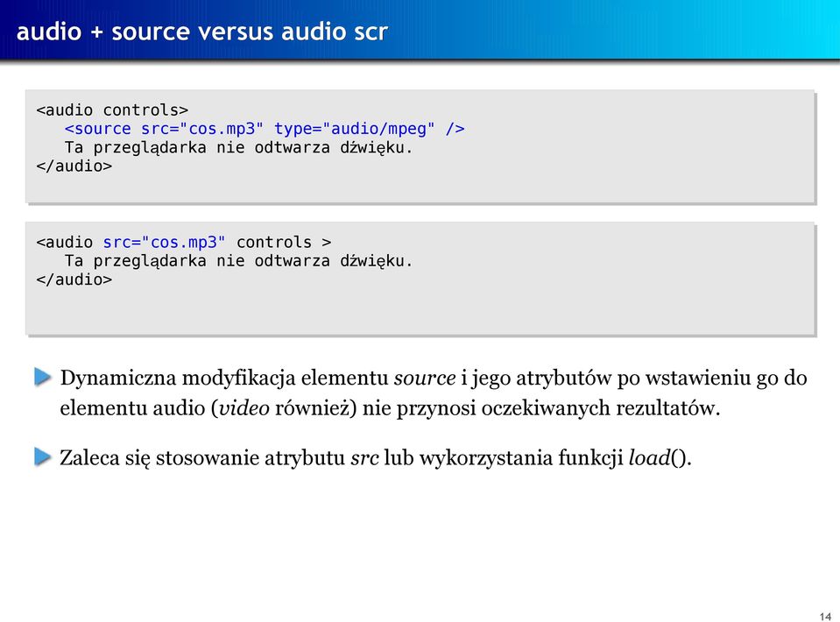Click the first '</audio>' closing tag

pos(74,166)
